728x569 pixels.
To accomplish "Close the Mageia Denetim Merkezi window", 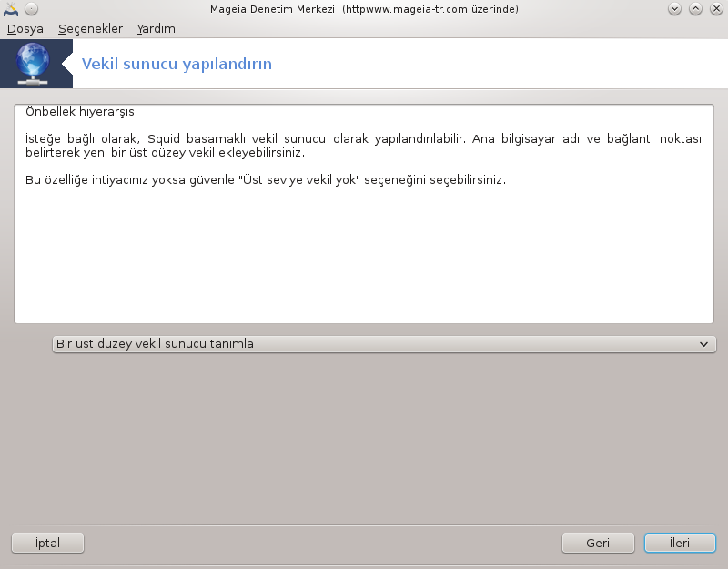I will pyautogui.click(x=716, y=9).
